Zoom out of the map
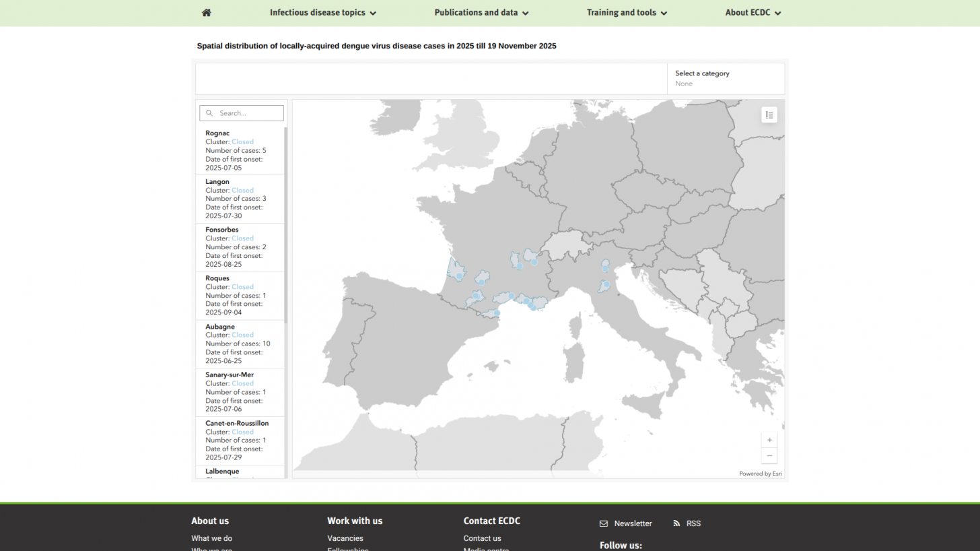 [x=769, y=456]
